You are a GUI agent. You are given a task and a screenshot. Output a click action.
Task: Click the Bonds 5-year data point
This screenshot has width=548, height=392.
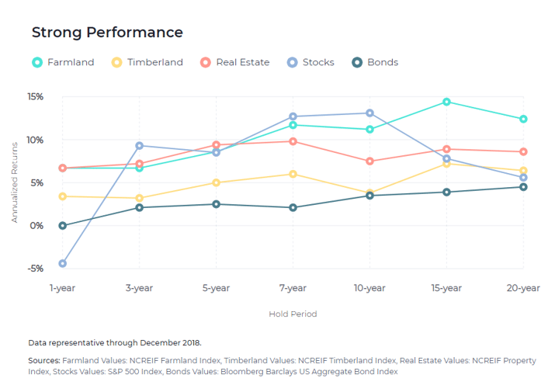point(216,204)
